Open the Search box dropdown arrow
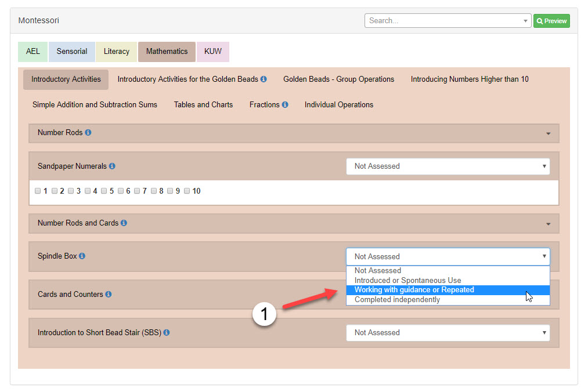588x392 pixels. click(x=525, y=21)
